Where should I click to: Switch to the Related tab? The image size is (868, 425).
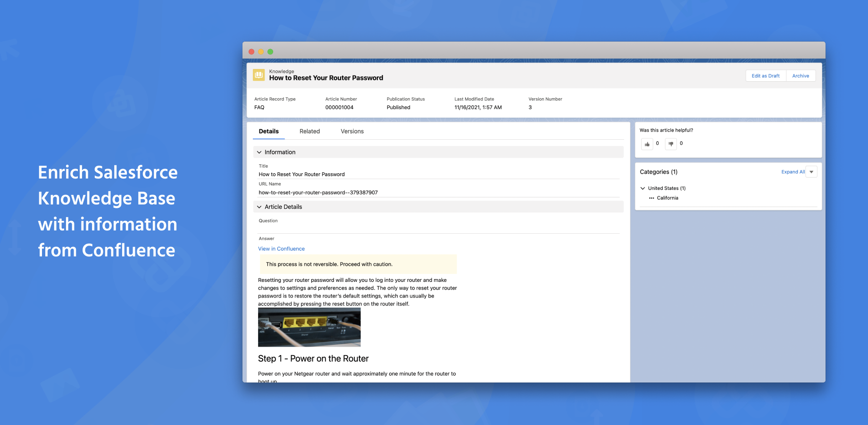pos(309,131)
